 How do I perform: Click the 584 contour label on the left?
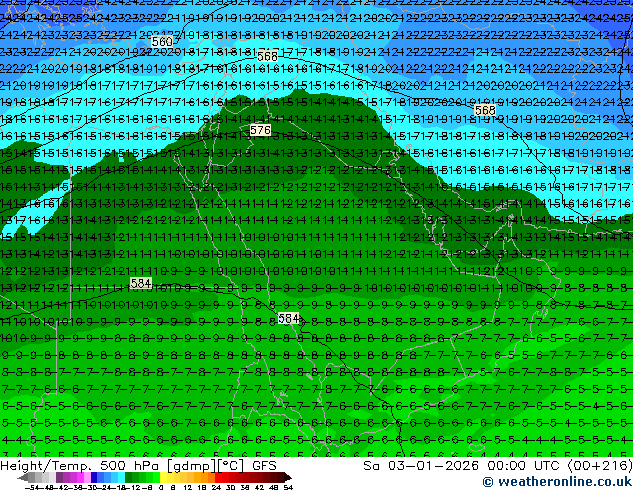[141, 283]
